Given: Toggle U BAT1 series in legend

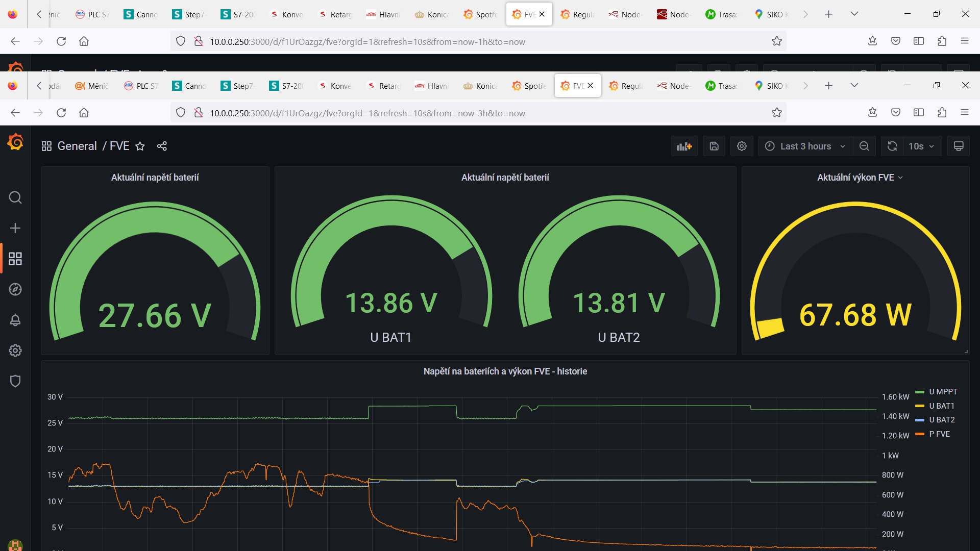Looking at the screenshot, I should click(x=941, y=406).
